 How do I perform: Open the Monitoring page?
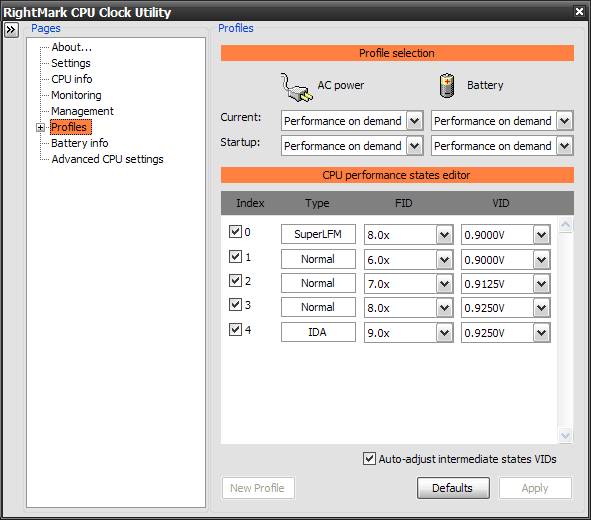(x=76, y=95)
